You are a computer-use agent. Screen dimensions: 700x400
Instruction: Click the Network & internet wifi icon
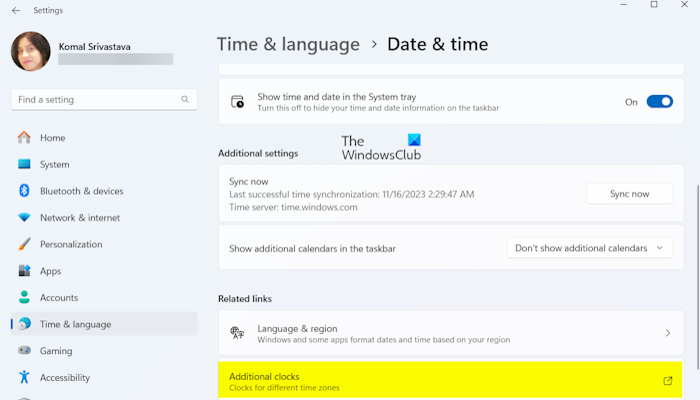24,218
